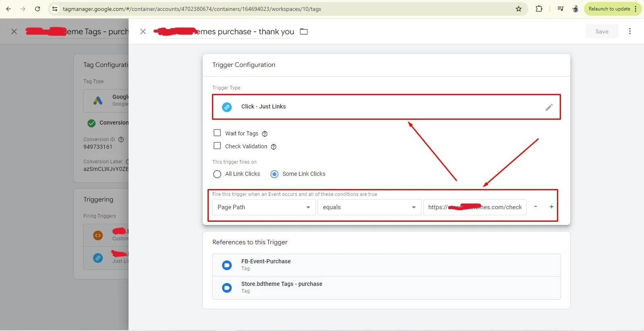
Task: Select the All Link Clicks radio button
Action: 217,174
